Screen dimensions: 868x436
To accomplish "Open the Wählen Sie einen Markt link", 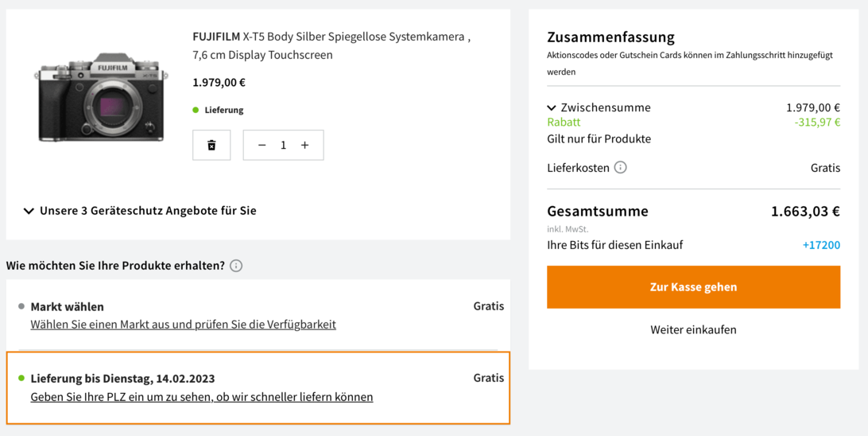I will coord(183,325).
